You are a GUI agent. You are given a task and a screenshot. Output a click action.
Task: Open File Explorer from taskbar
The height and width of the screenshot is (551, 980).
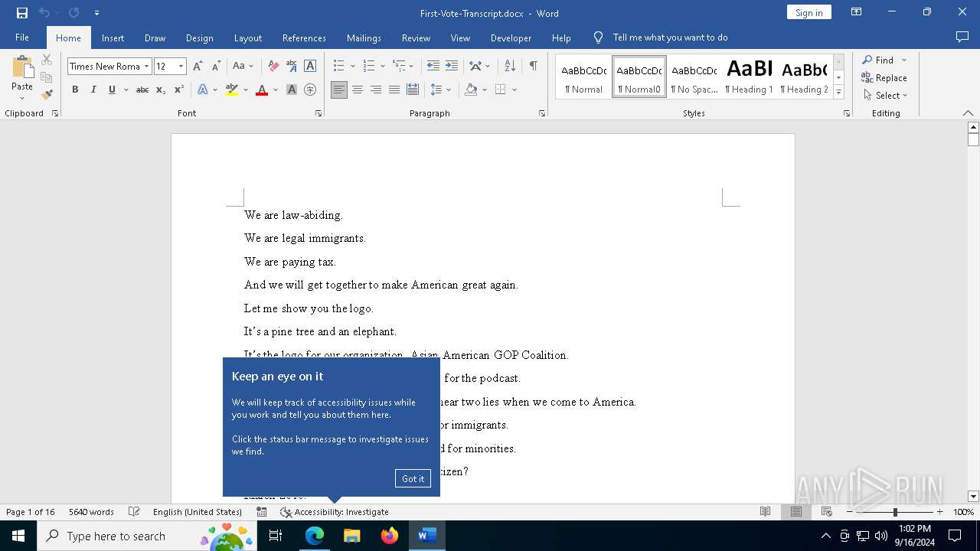click(352, 536)
